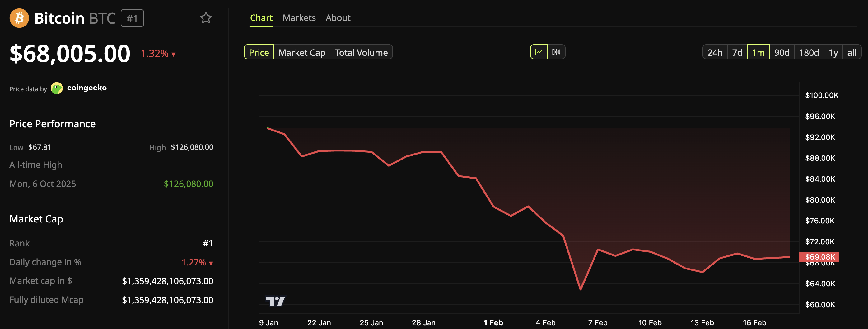Select the 24h time range
The image size is (868, 329).
click(x=715, y=52)
